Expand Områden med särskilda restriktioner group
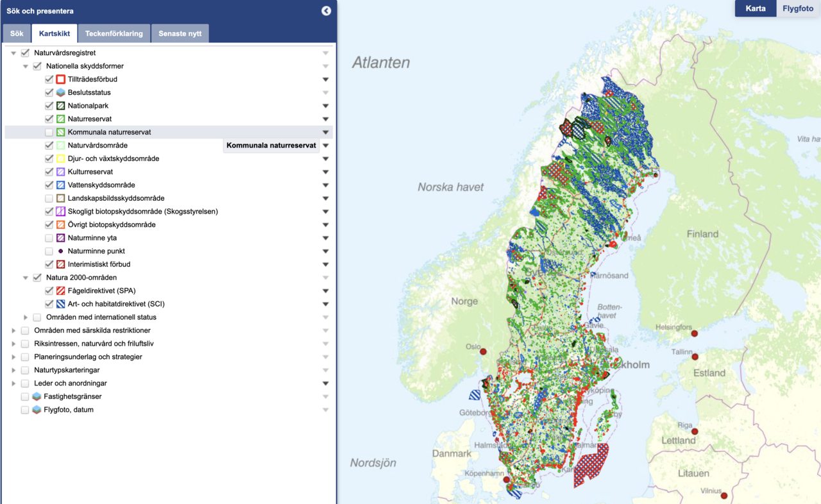The height and width of the screenshot is (504, 821). pos(13,331)
